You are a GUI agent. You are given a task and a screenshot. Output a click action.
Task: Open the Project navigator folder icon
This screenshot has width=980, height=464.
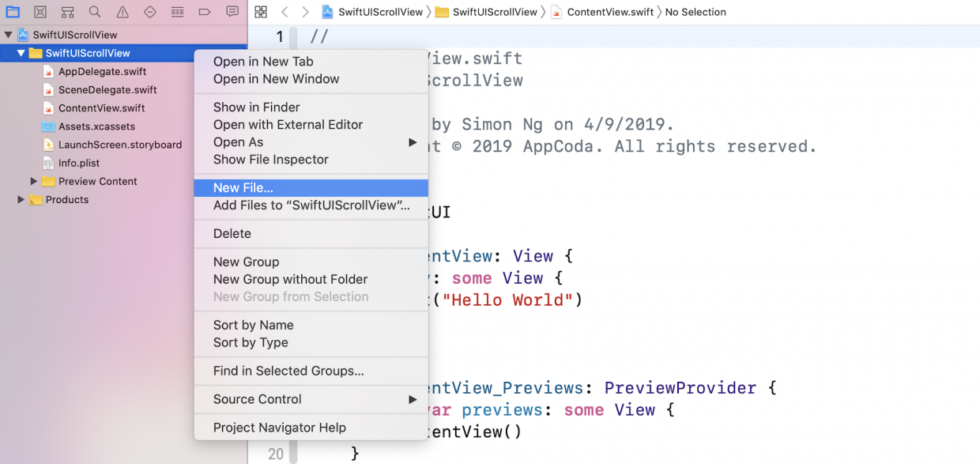point(13,12)
